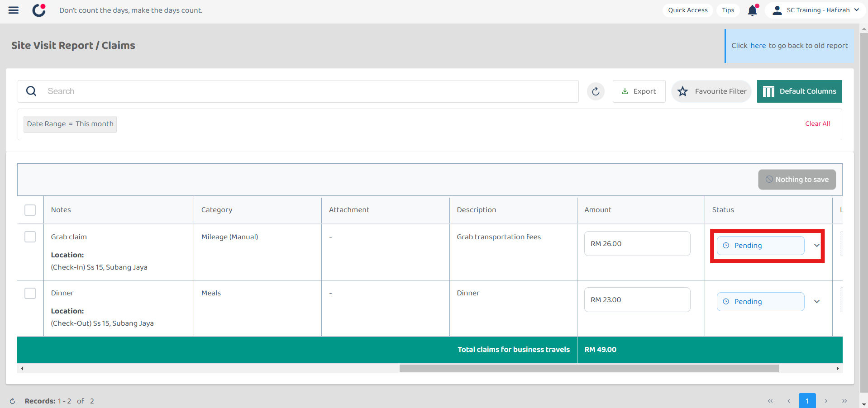Click the records refresh icon at the bottom

pos(13,401)
